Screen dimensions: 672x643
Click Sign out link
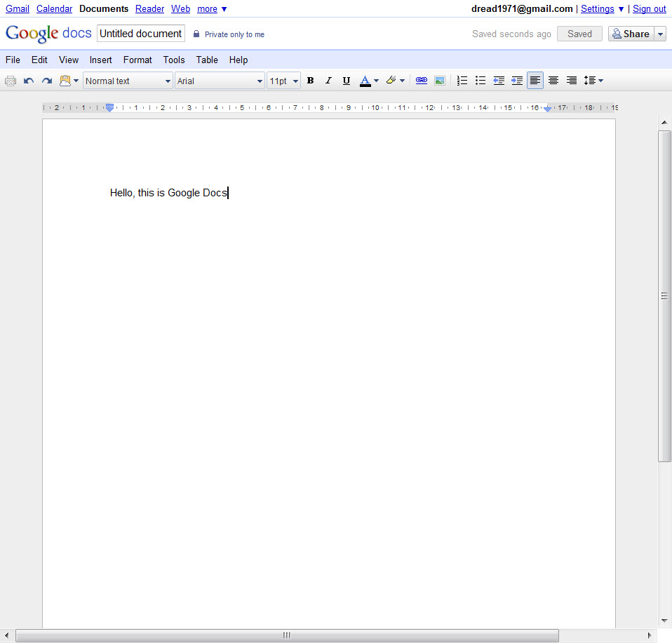[x=650, y=9]
